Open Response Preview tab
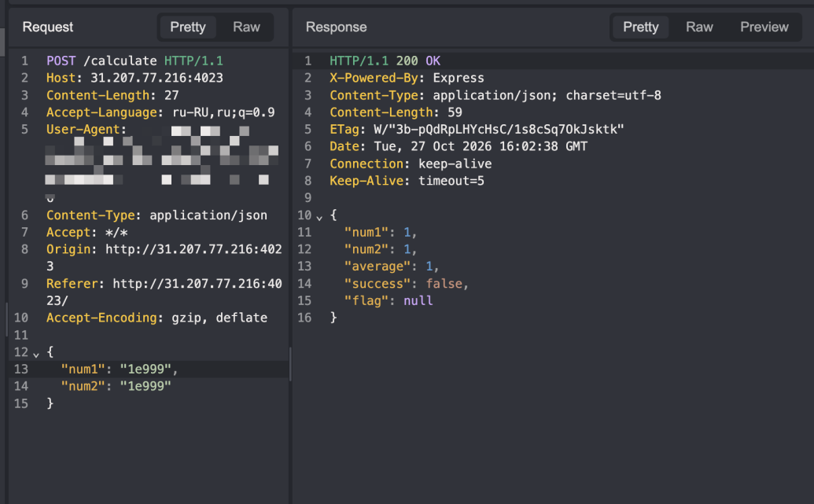The height and width of the screenshot is (504, 814). pos(764,27)
